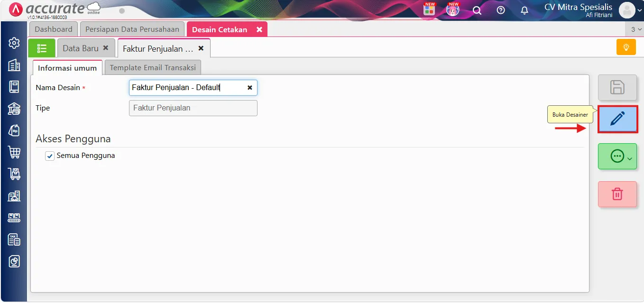Image resolution: width=644 pixels, height=303 pixels.
Task: Close the Data Baru sub-tab
Action: coord(106,48)
